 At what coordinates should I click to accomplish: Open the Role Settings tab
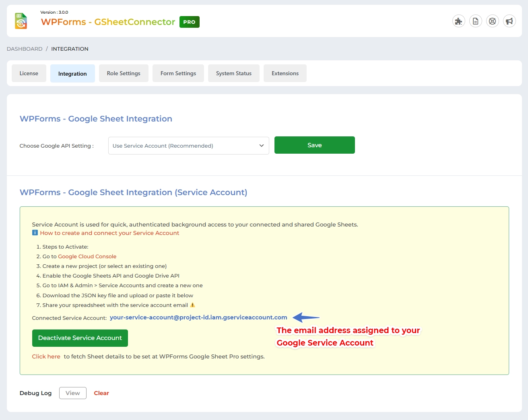pyautogui.click(x=124, y=73)
